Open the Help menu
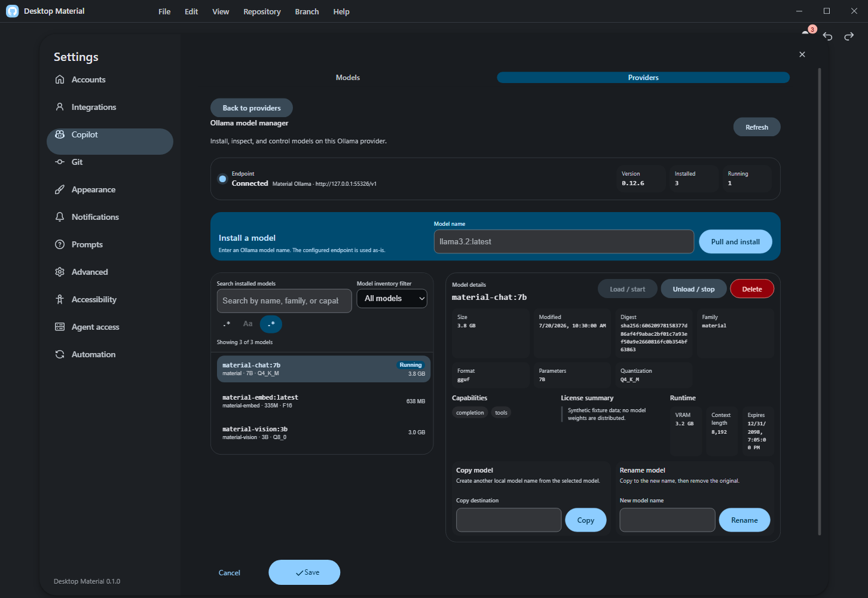This screenshot has width=868, height=598. point(341,11)
